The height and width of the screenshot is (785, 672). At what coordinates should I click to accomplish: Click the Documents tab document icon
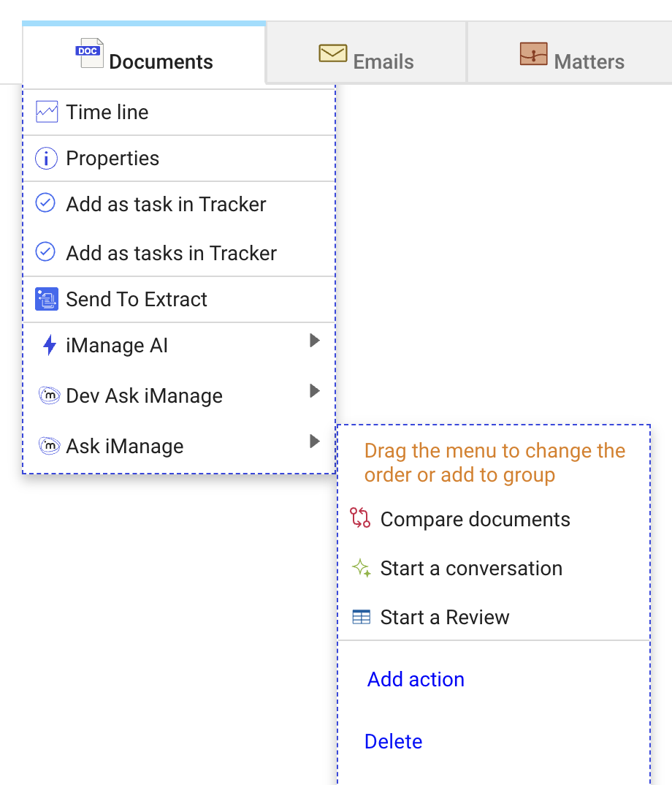(89, 53)
